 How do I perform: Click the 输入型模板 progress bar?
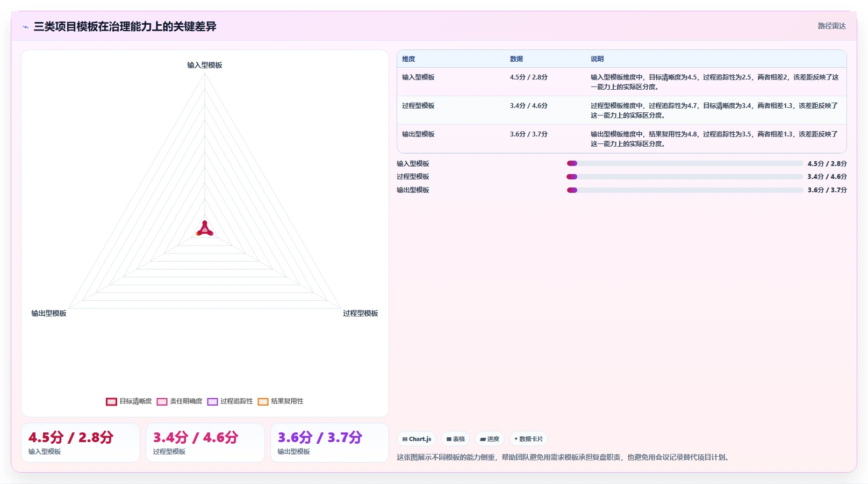[685, 163]
